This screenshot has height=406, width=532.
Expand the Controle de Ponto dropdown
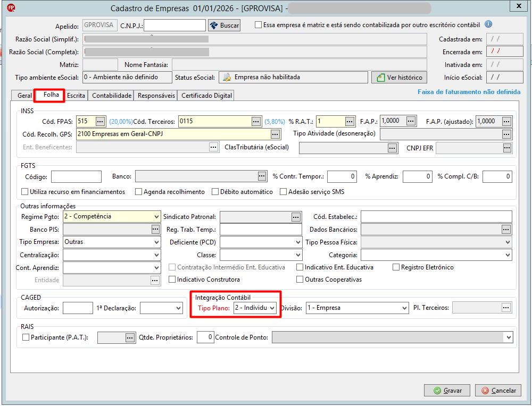(x=509, y=337)
